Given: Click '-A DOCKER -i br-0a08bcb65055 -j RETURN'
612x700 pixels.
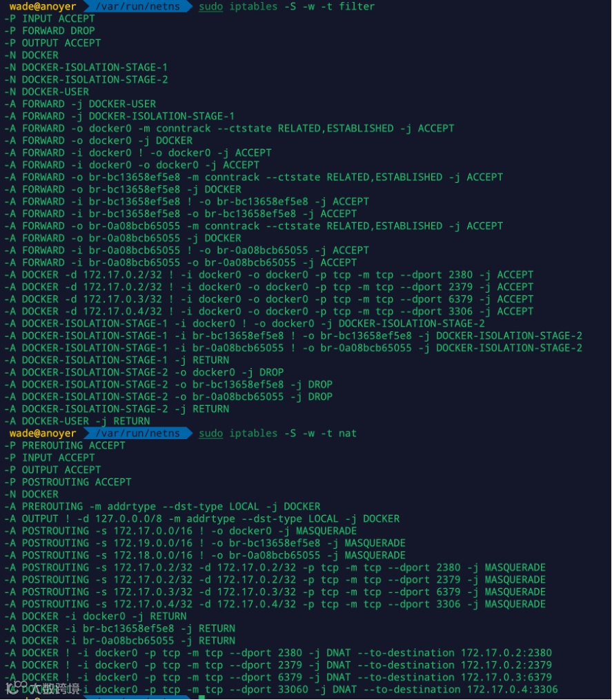Looking at the screenshot, I should point(120,641).
